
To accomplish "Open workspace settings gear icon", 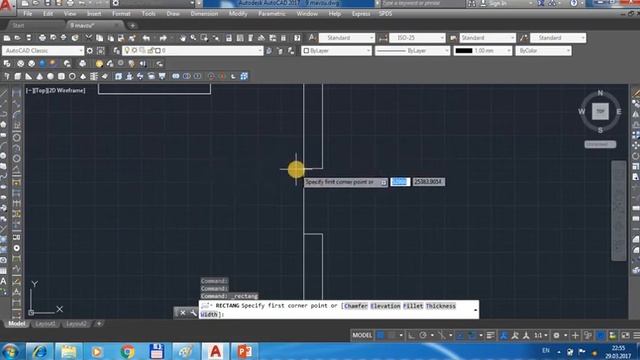I will click(x=90, y=51).
